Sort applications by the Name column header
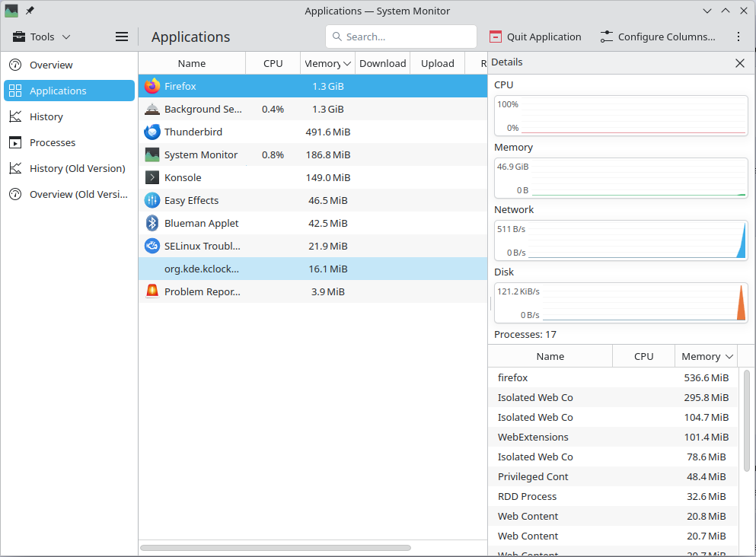The height and width of the screenshot is (557, 756). pos(192,64)
